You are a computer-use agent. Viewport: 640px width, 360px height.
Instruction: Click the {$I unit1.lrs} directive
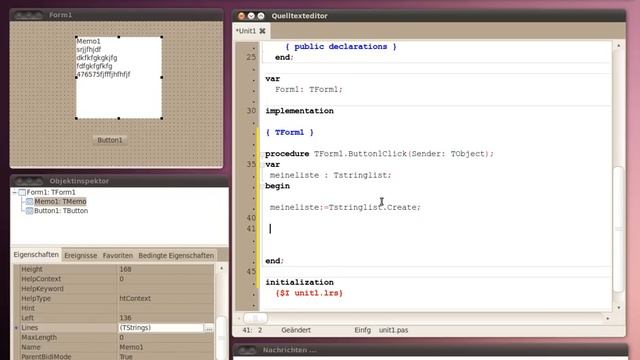309,293
